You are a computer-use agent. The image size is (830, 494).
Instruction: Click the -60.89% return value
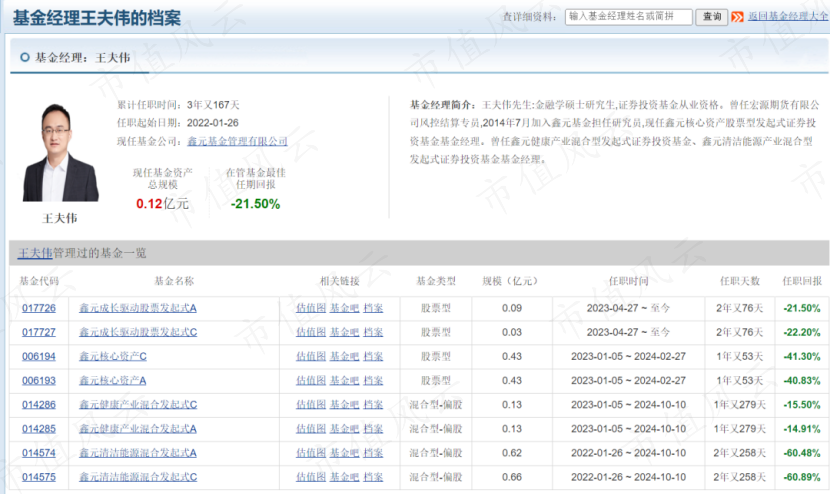click(x=801, y=477)
